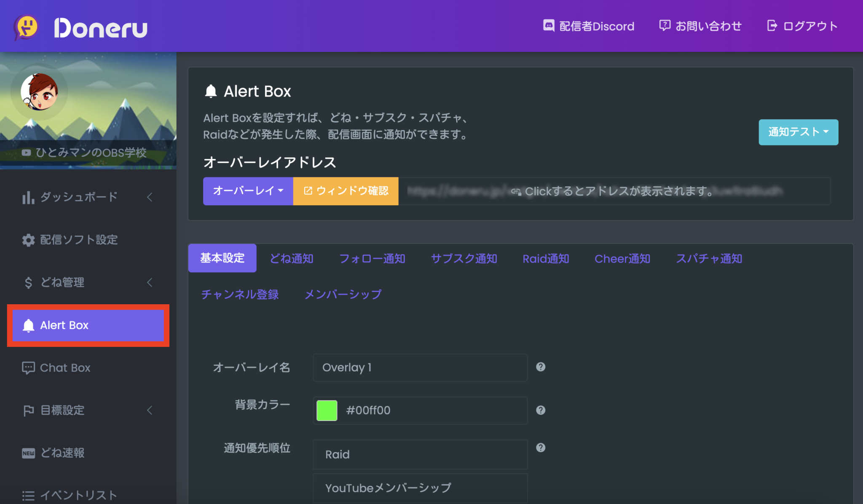The width and height of the screenshot is (863, 504).
Task: Click the gear icon for 配信ソフト設定
Action: [28, 240]
